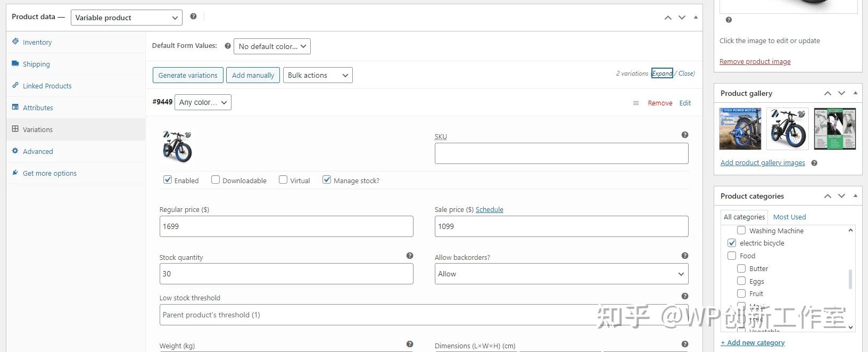Enable the Downloadable checkbox

[x=216, y=180]
